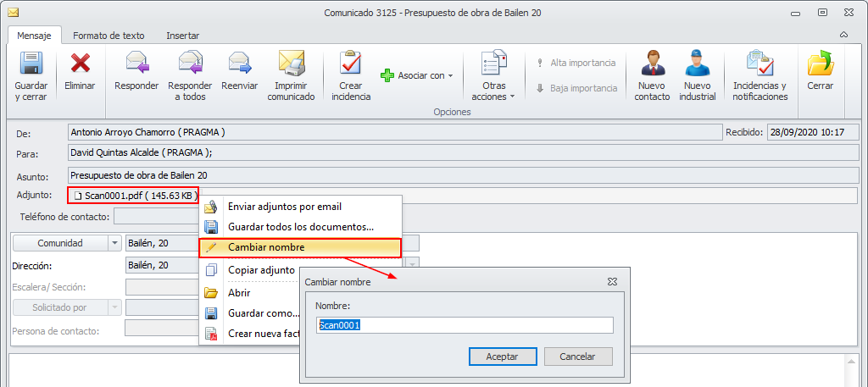Choose Enviar adjuntos por email

(x=301, y=207)
